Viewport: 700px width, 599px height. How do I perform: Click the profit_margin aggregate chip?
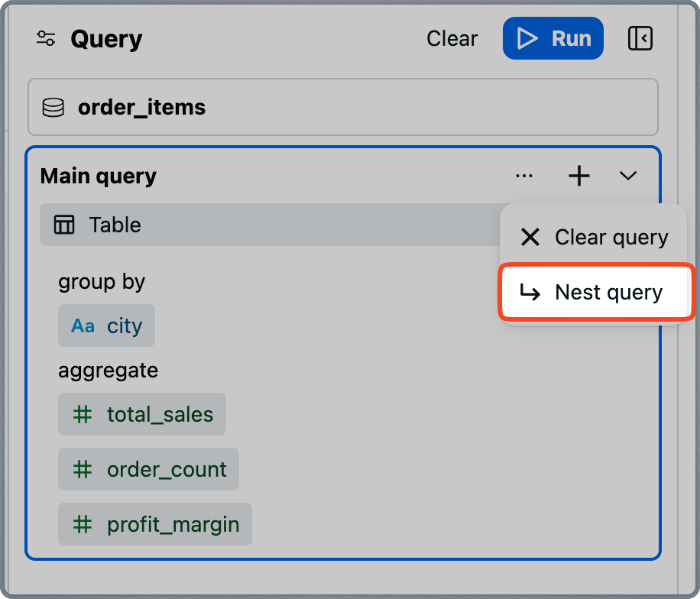(x=155, y=525)
